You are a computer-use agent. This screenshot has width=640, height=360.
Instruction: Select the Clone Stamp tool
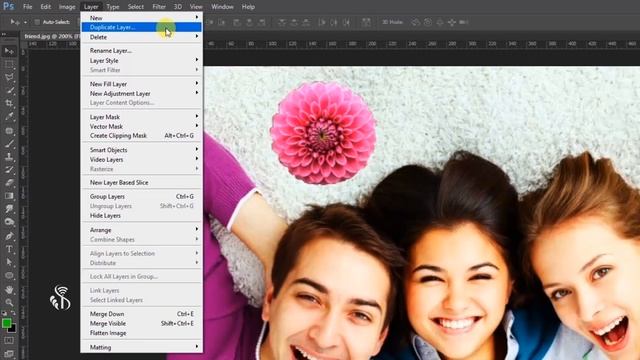(9, 157)
